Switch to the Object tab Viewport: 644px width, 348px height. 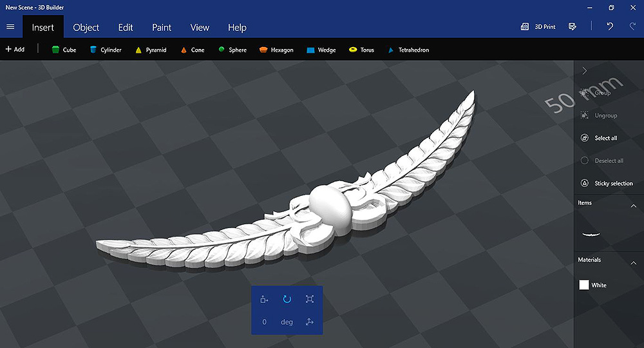point(86,27)
